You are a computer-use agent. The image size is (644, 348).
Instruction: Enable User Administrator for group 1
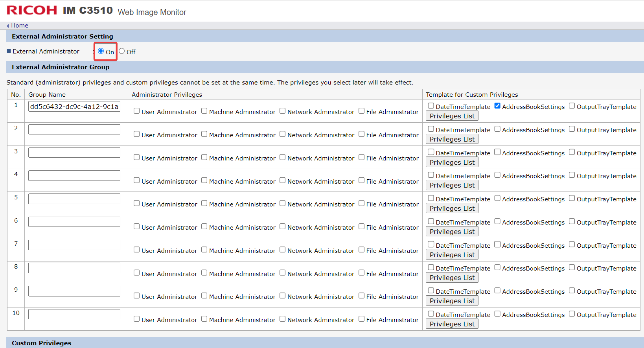pos(137,111)
